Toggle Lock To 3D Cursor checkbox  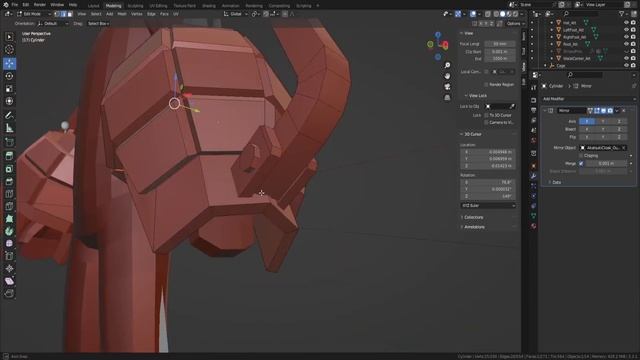[x=486, y=116]
